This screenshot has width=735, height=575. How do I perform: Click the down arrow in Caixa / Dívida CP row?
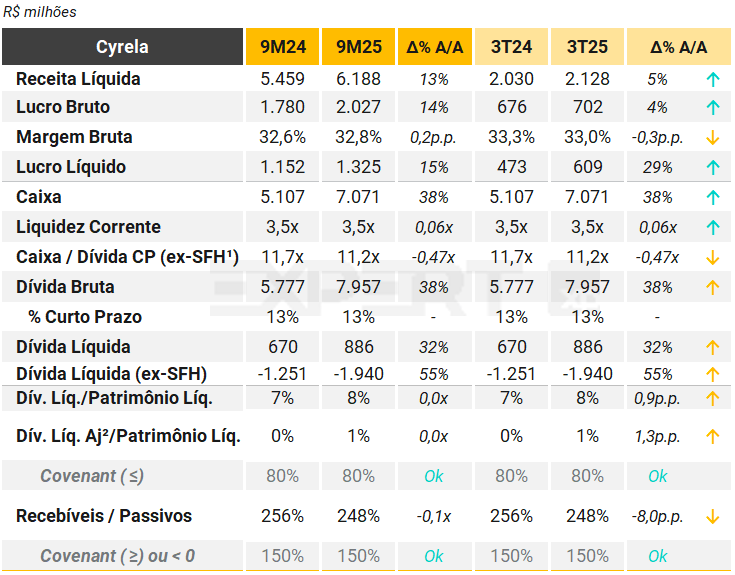click(x=713, y=257)
